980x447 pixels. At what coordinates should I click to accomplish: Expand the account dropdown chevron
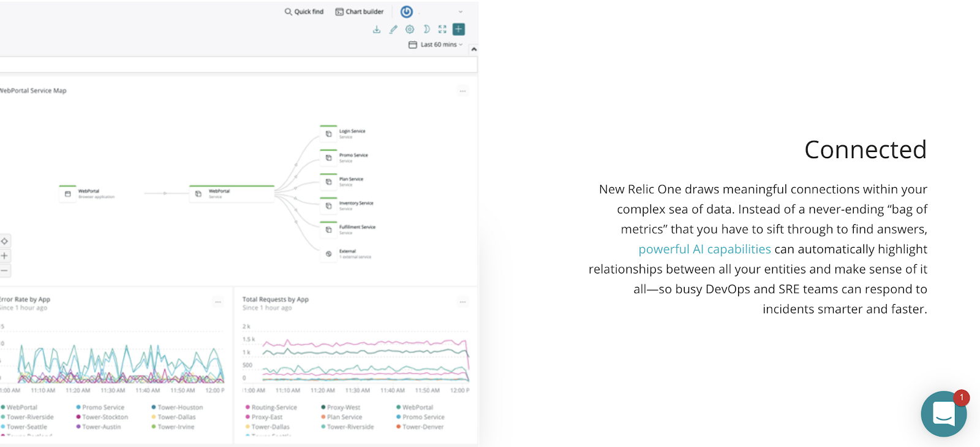point(461,12)
